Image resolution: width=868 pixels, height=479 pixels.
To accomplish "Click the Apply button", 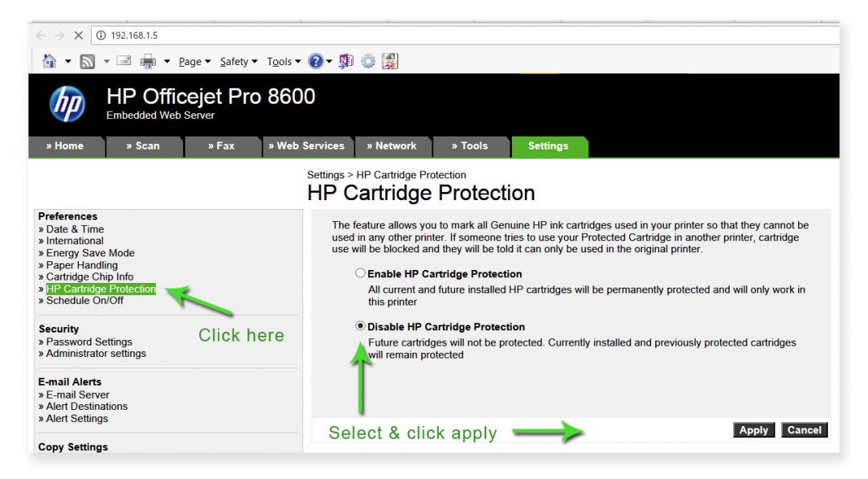I will coord(753,430).
